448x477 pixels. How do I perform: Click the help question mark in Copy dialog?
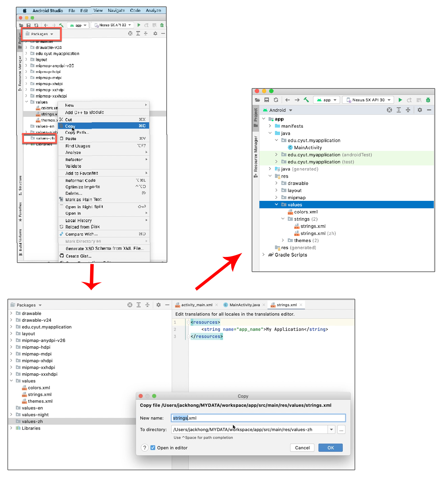(145, 448)
